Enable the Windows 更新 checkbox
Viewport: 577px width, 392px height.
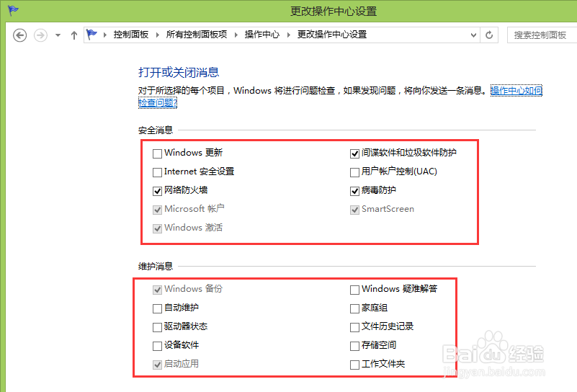pos(157,153)
